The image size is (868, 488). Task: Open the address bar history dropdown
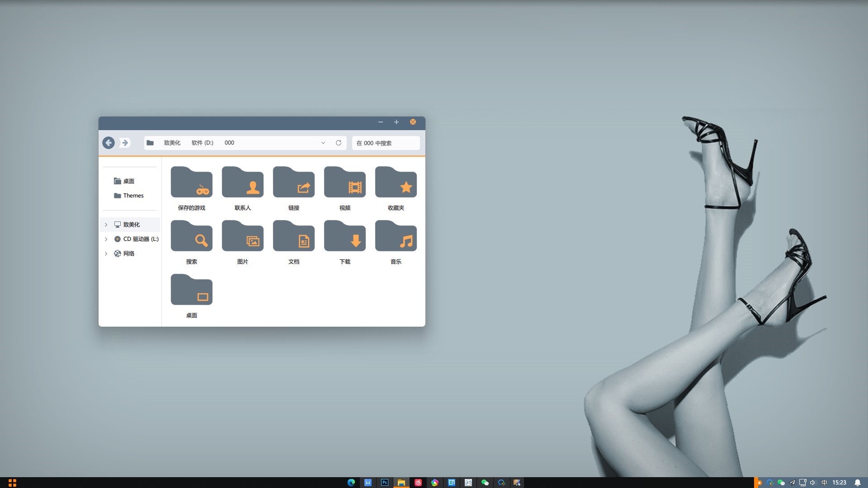pyautogui.click(x=323, y=143)
